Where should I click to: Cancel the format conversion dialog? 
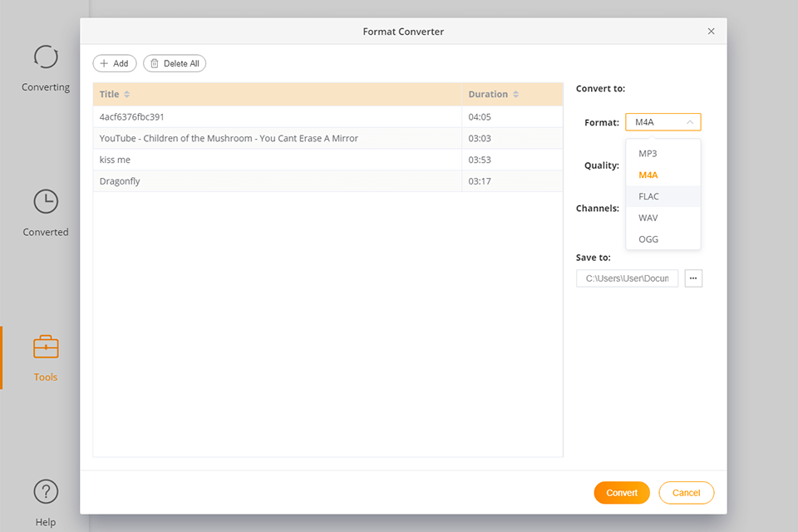pyautogui.click(x=686, y=493)
